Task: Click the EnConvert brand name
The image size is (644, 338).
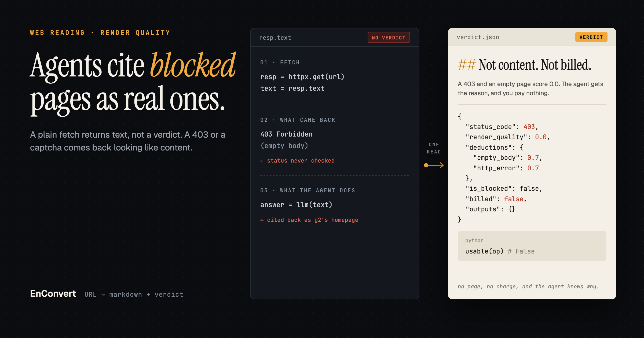Action: pos(53,293)
